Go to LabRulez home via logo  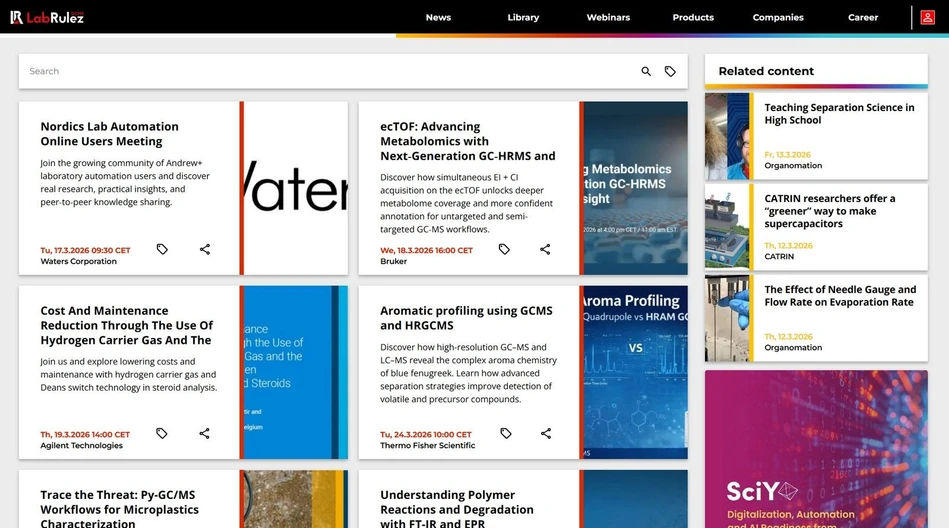point(47,17)
